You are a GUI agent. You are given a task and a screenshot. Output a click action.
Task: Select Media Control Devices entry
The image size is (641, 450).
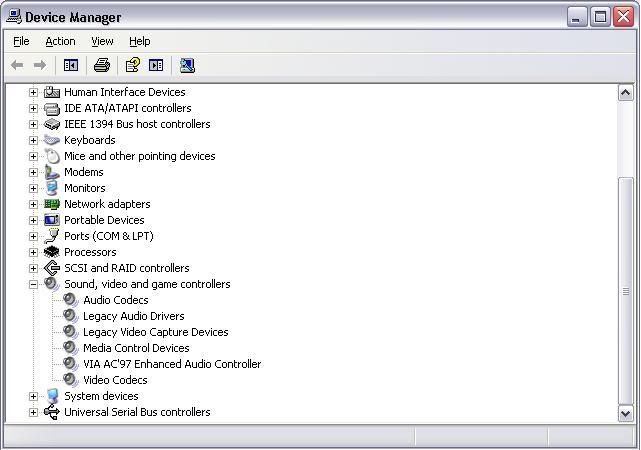(x=136, y=348)
